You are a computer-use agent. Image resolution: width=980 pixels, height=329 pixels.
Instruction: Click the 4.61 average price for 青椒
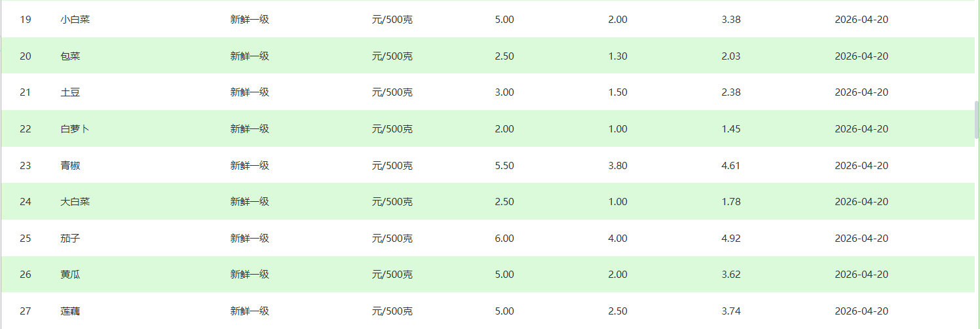[x=730, y=166]
